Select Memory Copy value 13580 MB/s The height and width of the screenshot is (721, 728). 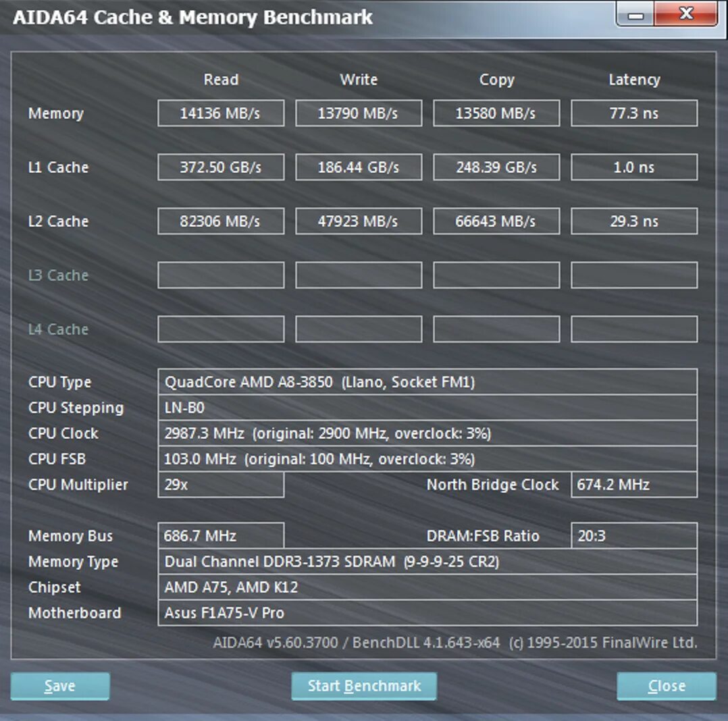coord(496,113)
